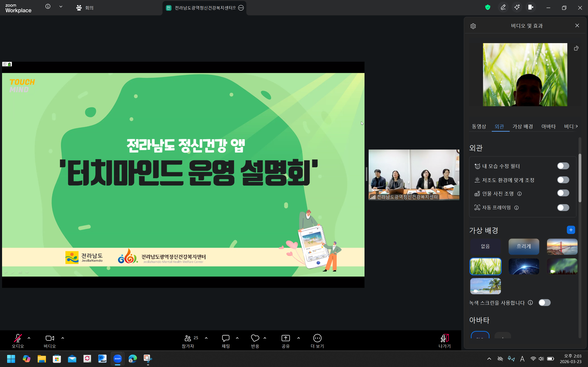Open settings via the gear icon in effects panel

point(473,26)
